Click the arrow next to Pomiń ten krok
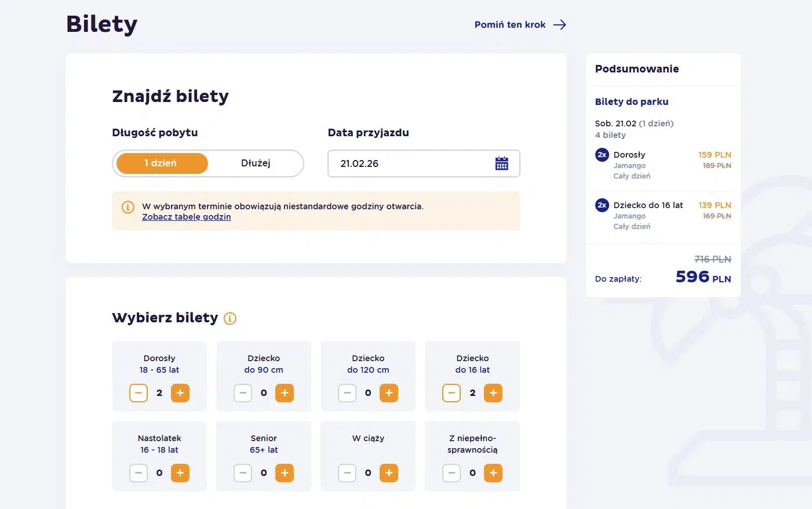The height and width of the screenshot is (509, 812). [559, 25]
